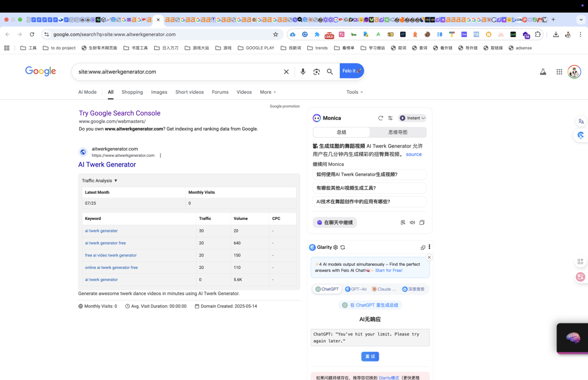Click the magnifier search icon
This screenshot has height=380, width=588.
coord(329,72)
